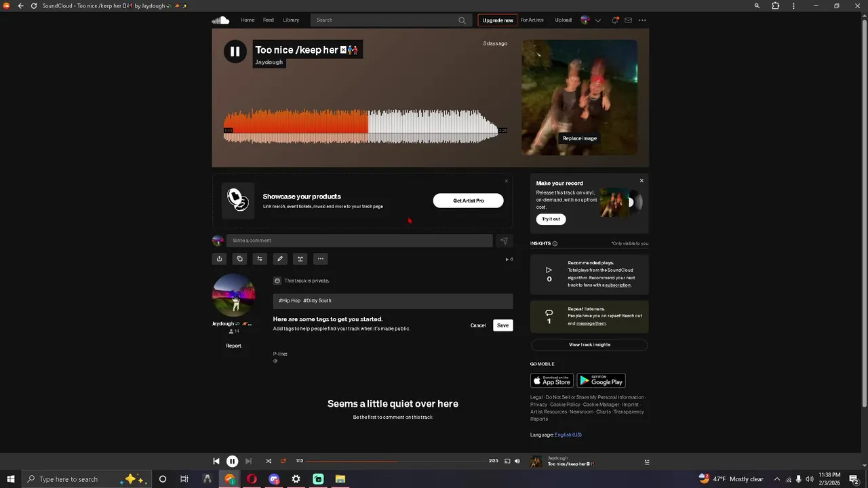Open the SoundCloud logo home link

click(x=220, y=20)
